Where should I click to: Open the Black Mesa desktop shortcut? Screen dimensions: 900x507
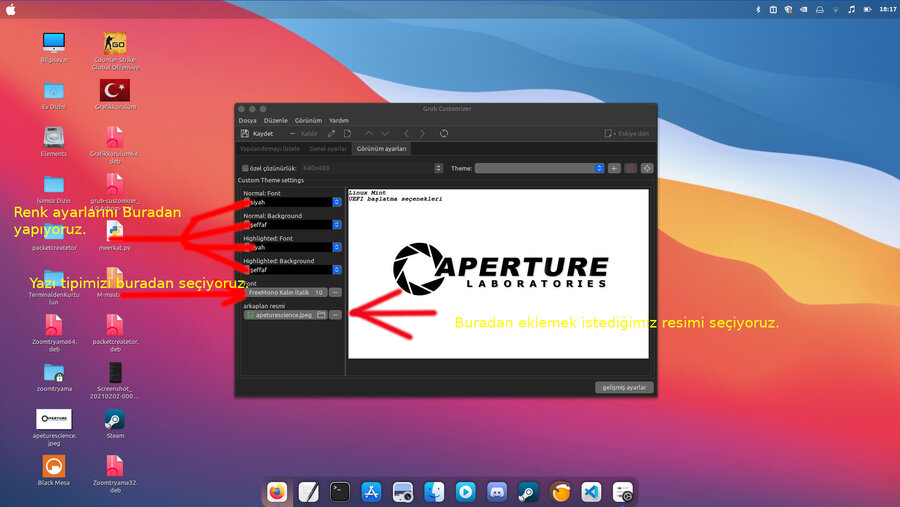point(54,471)
